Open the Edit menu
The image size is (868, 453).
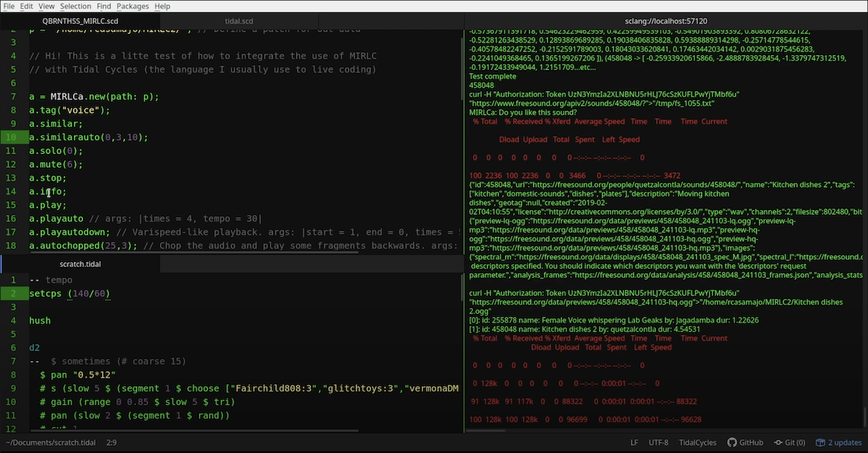point(27,6)
